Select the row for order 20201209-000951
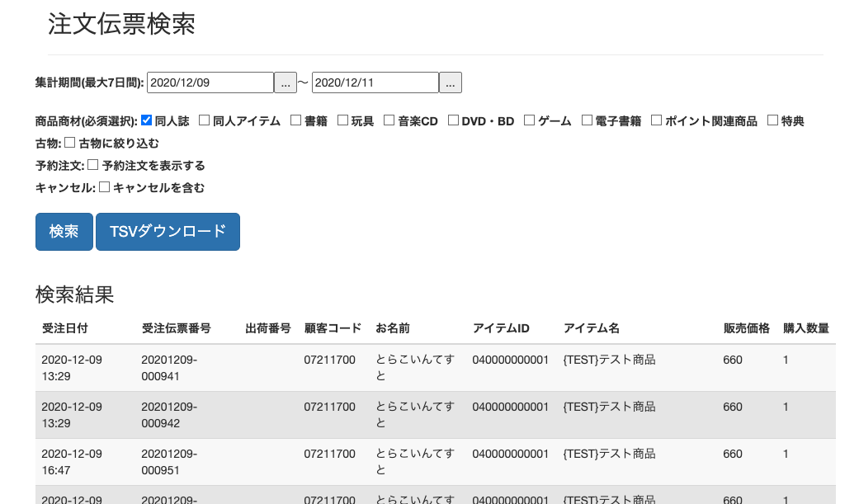The image size is (859, 504). tap(413, 461)
